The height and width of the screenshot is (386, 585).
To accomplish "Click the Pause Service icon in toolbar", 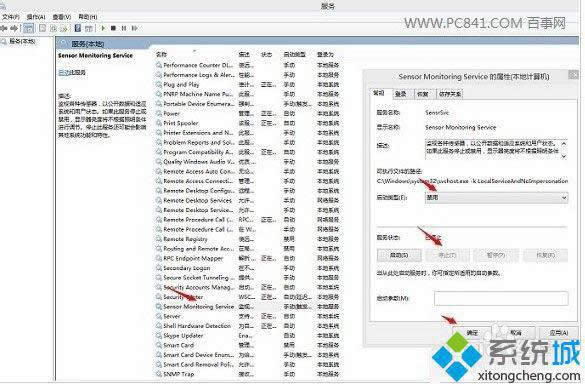I will pos(123,28).
